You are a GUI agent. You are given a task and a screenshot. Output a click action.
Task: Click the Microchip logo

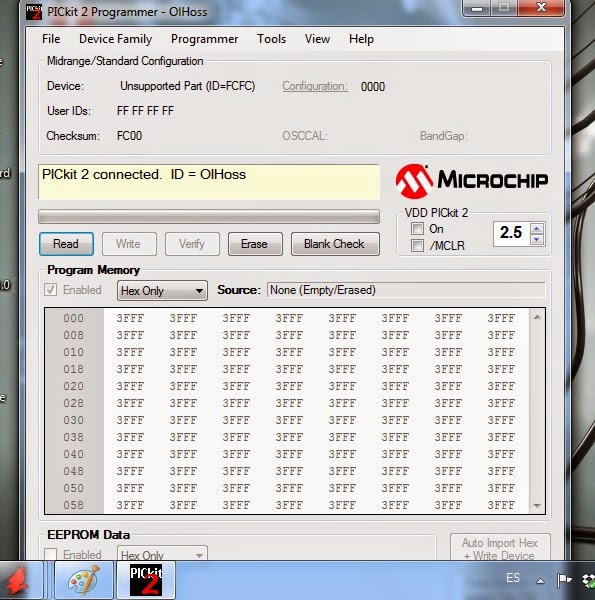pyautogui.click(x=472, y=181)
